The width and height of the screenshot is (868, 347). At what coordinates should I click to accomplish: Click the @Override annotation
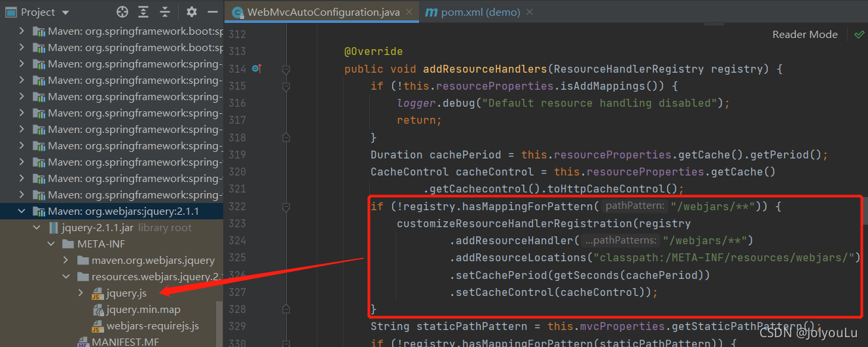pyautogui.click(x=374, y=52)
